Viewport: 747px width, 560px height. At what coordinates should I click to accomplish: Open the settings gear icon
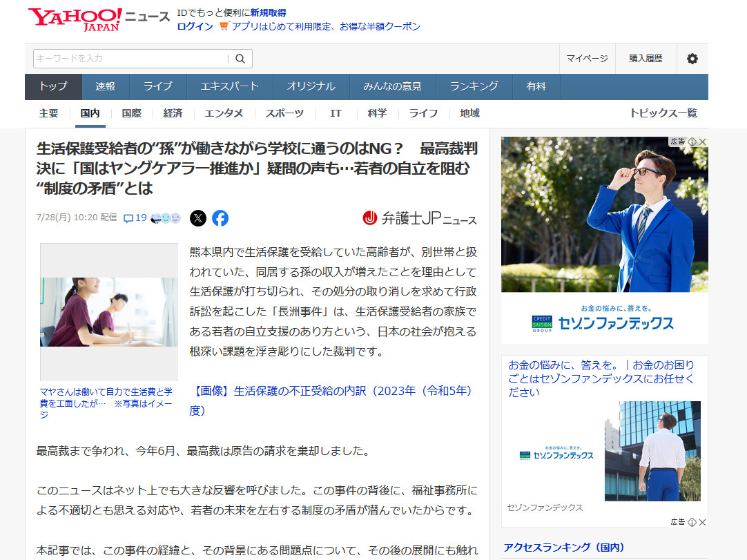click(x=692, y=59)
